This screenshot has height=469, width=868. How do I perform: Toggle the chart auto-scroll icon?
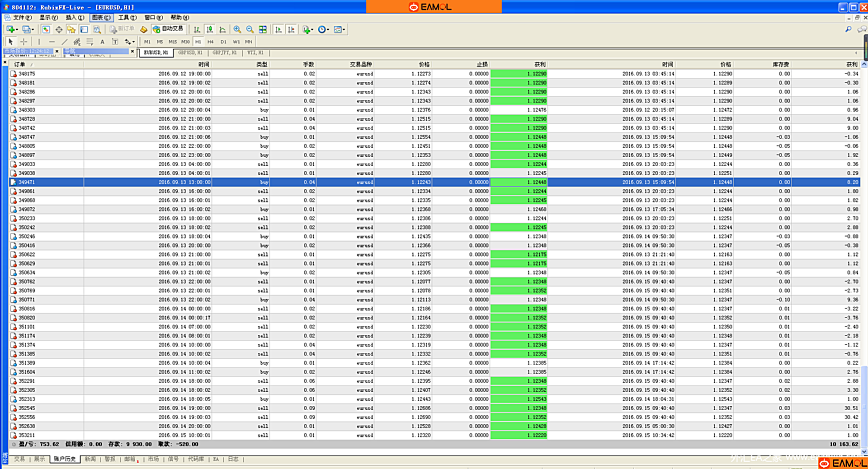[x=278, y=29]
